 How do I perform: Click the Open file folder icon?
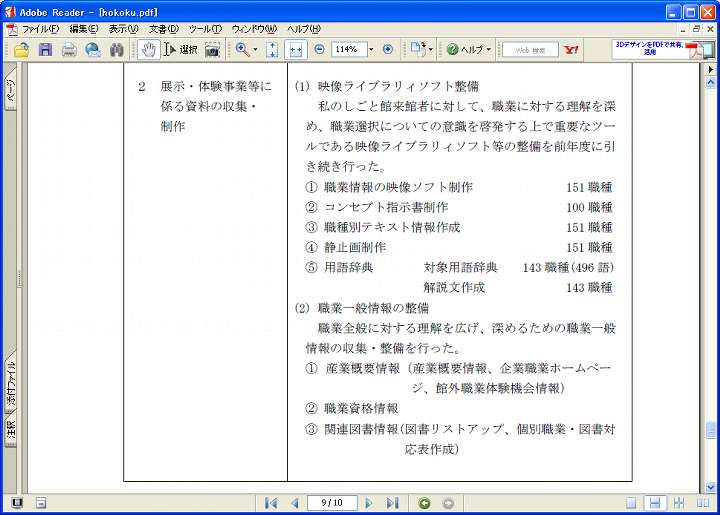(x=21, y=49)
